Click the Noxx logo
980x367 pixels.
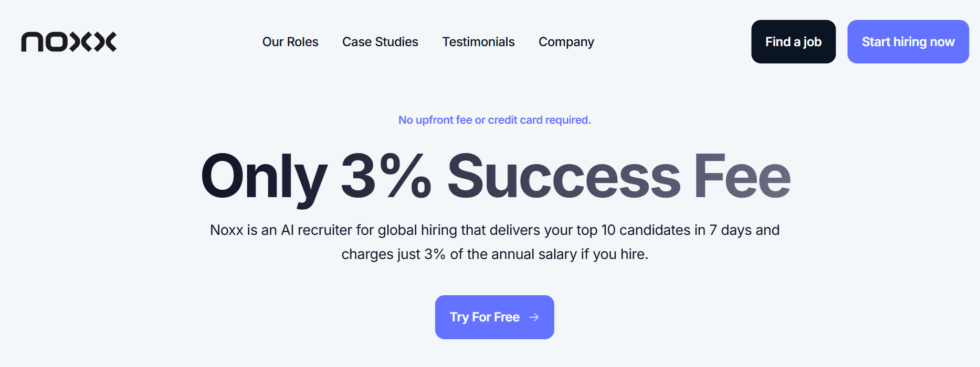(x=69, y=42)
